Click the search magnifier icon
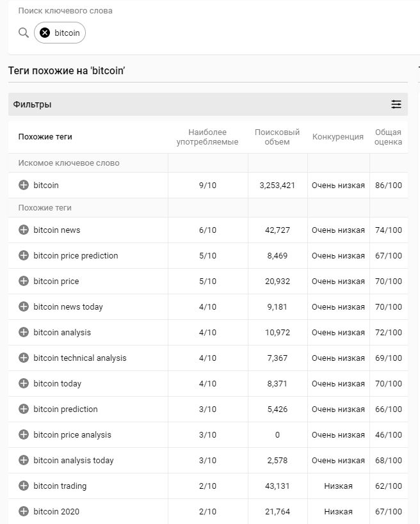420x524 pixels. coord(24,33)
